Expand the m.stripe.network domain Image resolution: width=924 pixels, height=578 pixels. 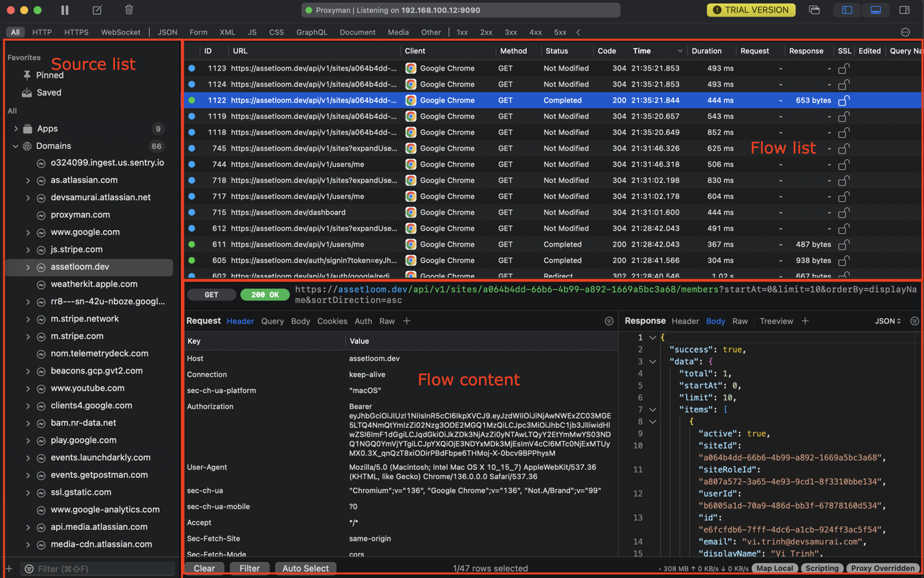[x=28, y=319]
